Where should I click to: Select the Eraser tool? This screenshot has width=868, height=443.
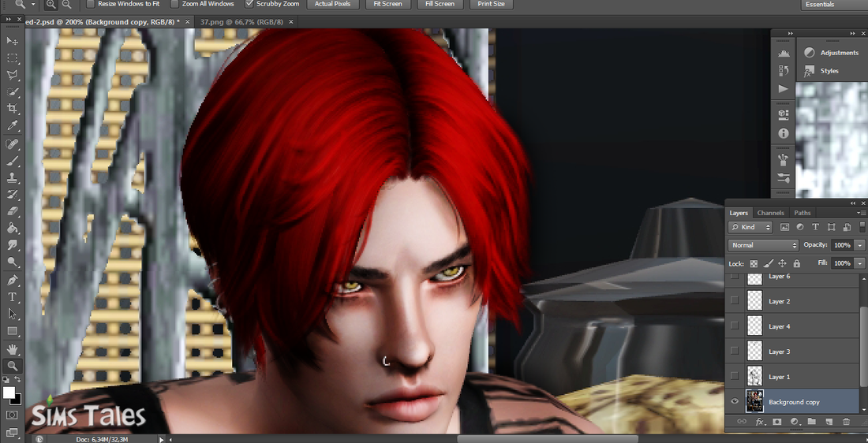(x=12, y=211)
